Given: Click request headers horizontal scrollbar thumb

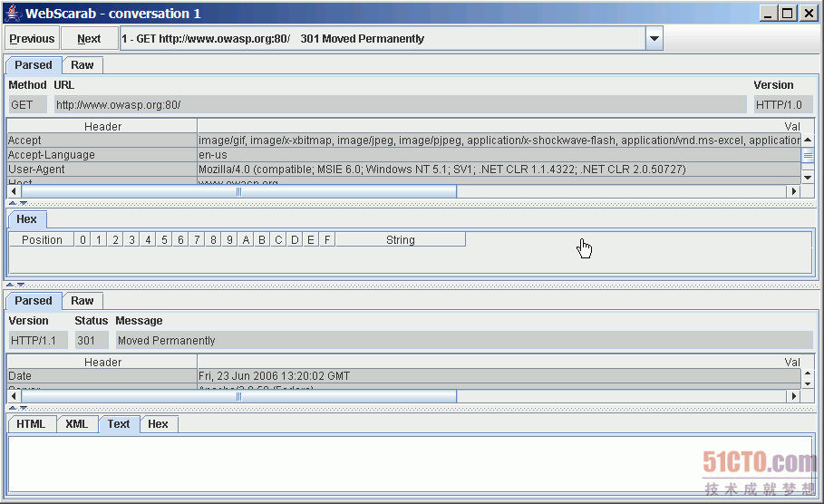Looking at the screenshot, I should (238, 192).
